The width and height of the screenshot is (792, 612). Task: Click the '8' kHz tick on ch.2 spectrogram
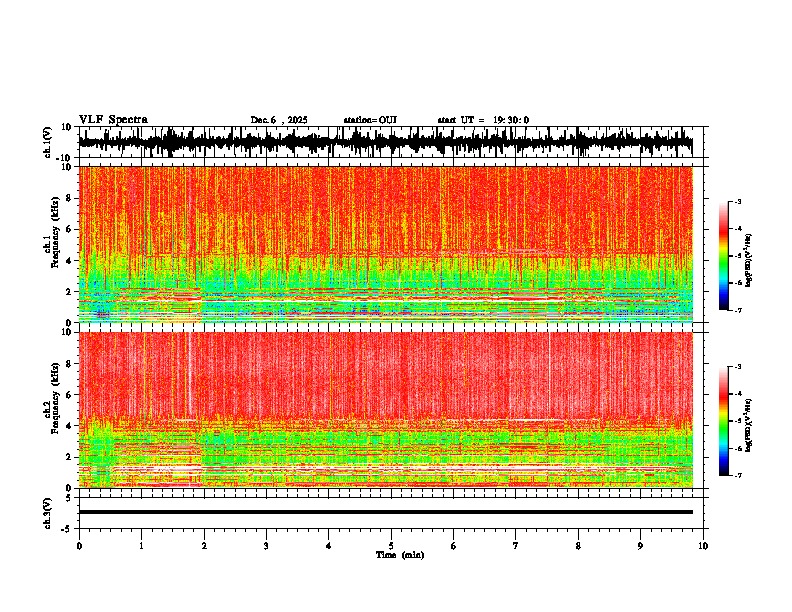(x=71, y=364)
